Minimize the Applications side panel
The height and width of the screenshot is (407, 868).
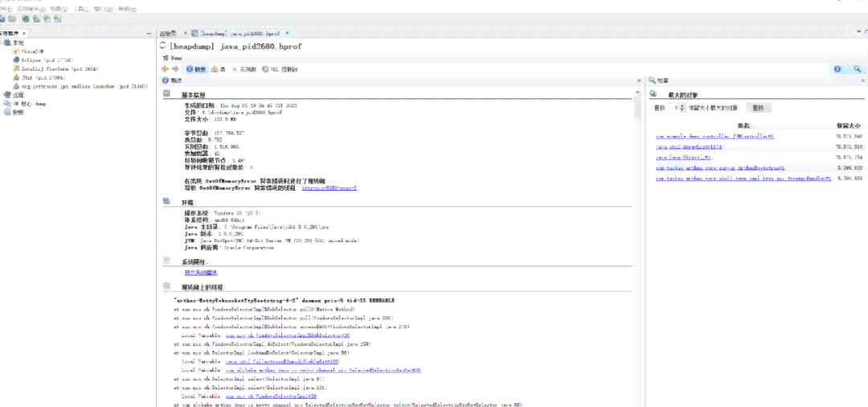click(148, 34)
